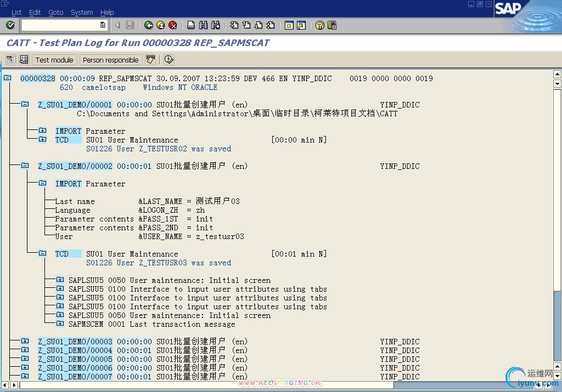Open the Edit menu
The height and width of the screenshot is (392, 562).
pos(35,12)
